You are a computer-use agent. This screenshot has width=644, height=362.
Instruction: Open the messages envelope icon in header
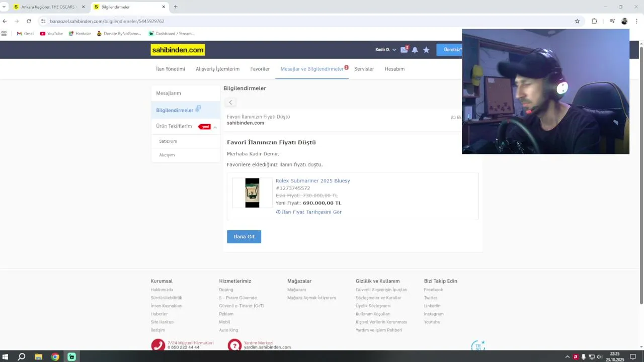404,50
